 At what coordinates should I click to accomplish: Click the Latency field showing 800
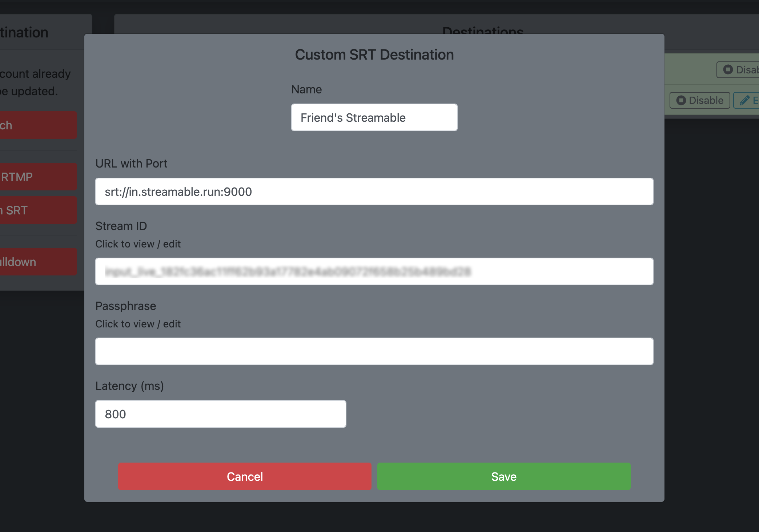point(220,414)
